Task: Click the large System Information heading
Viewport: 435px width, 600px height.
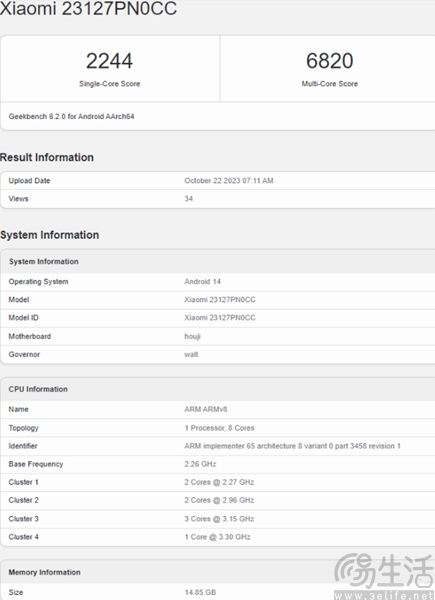Action: 49,235
